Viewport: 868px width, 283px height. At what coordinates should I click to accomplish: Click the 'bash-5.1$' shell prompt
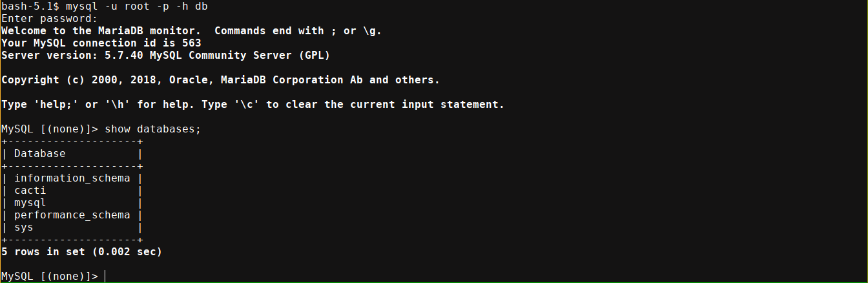click(x=30, y=6)
